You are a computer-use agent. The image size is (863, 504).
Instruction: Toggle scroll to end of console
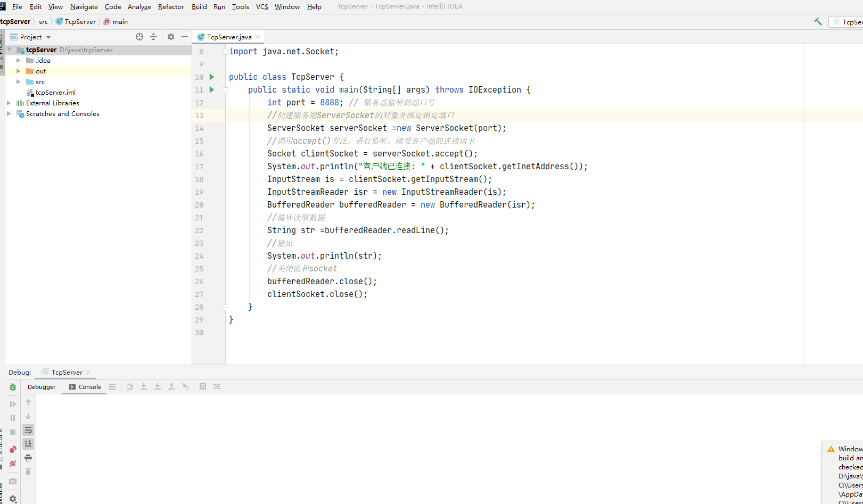28,443
